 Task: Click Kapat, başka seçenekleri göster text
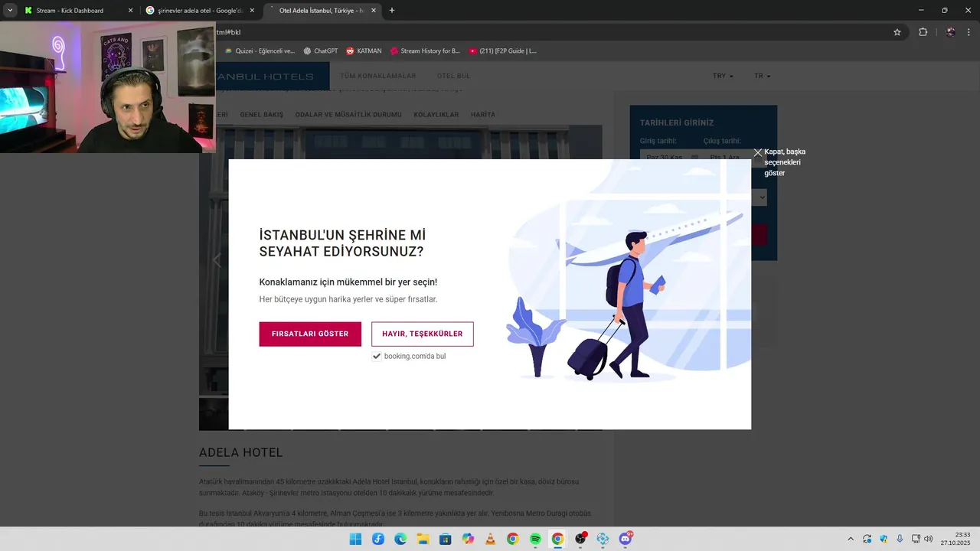tap(785, 162)
